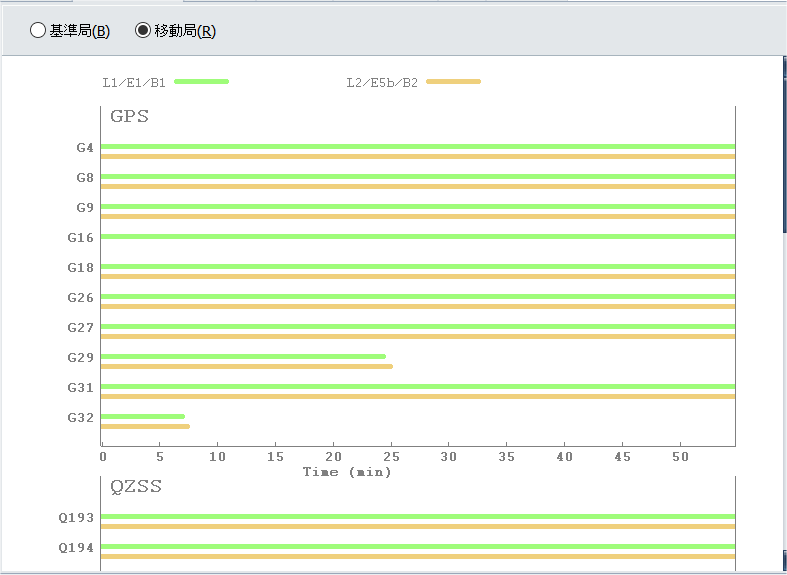Click the G9 satellite label
Screen dimensions: 787x575
[85, 208]
